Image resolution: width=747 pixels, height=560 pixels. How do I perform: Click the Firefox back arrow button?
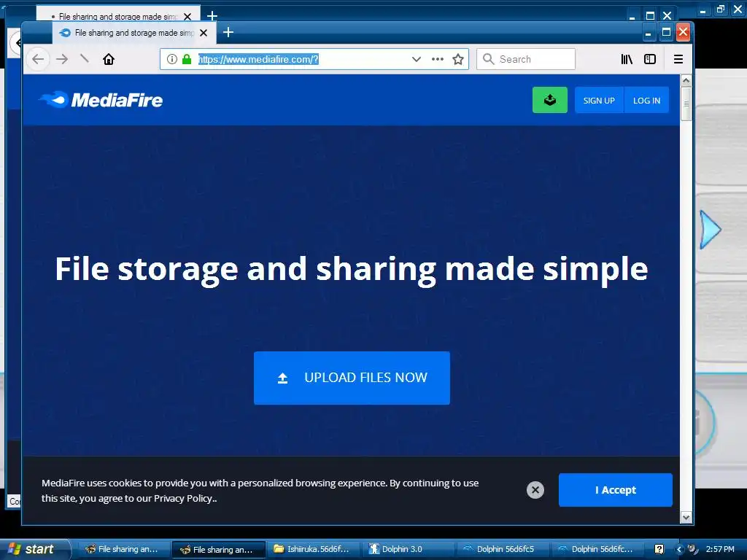[x=38, y=59]
